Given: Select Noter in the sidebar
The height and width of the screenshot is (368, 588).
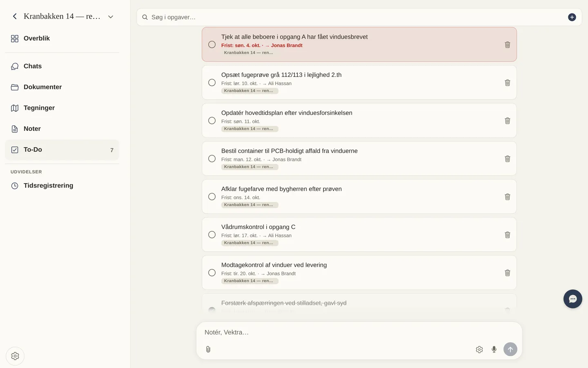Looking at the screenshot, I should [x=62, y=129].
